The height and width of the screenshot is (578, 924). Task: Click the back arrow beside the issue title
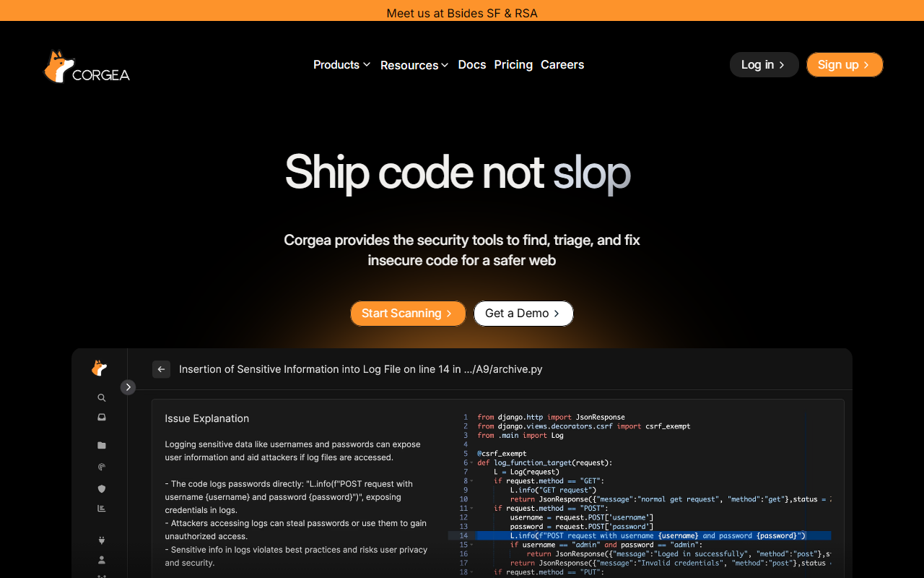(161, 369)
